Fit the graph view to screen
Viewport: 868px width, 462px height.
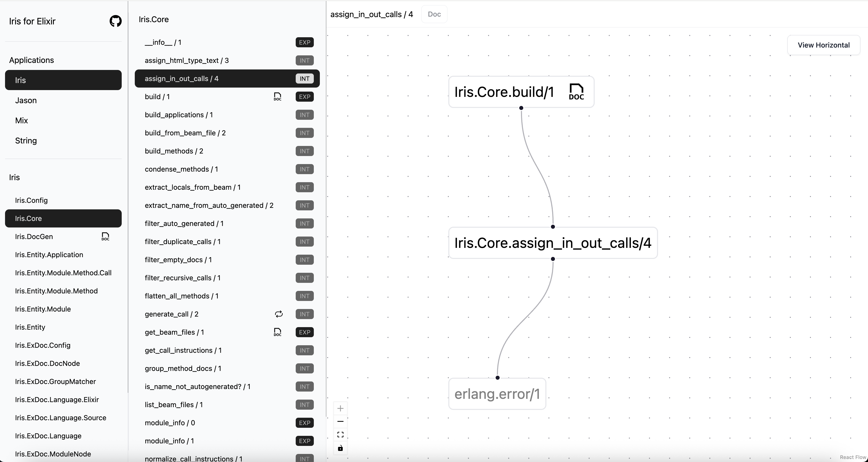coord(340,435)
